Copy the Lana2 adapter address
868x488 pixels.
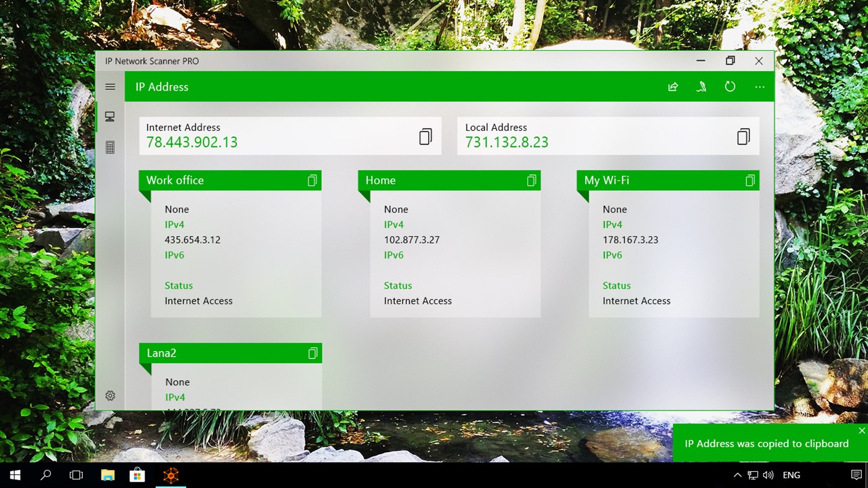coord(312,352)
